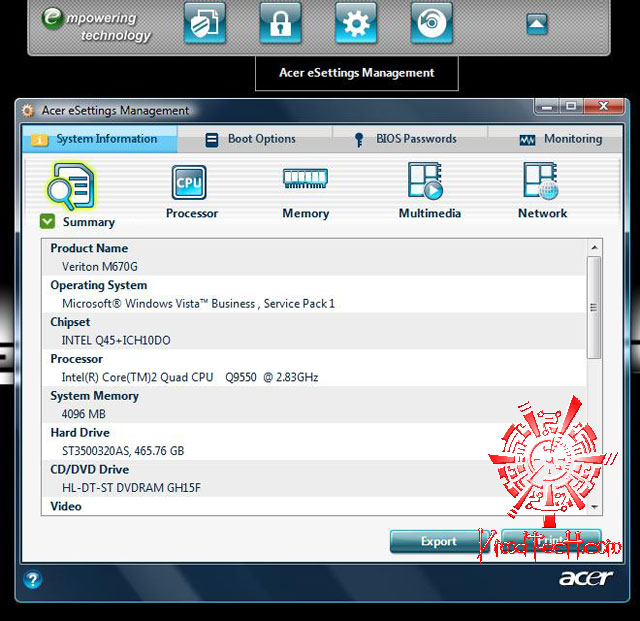640x621 pixels.
Task: Select the Windows Vista Business operating system value
Action: (198, 303)
